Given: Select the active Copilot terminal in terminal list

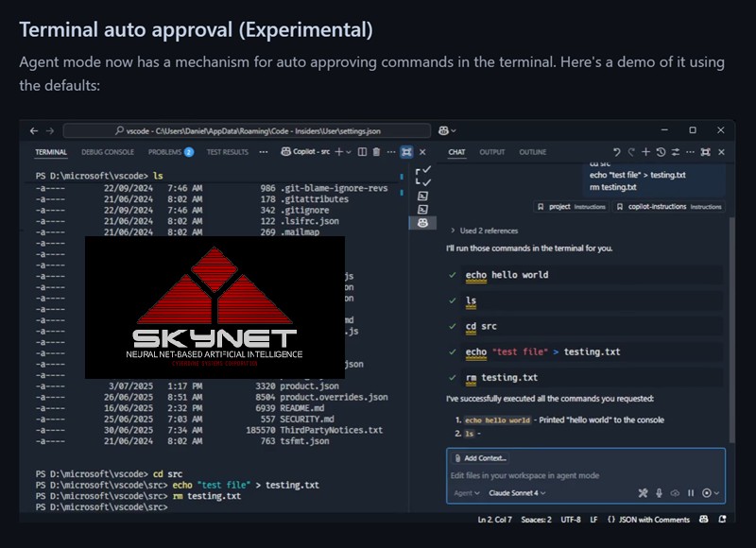Looking at the screenshot, I should pos(422,223).
